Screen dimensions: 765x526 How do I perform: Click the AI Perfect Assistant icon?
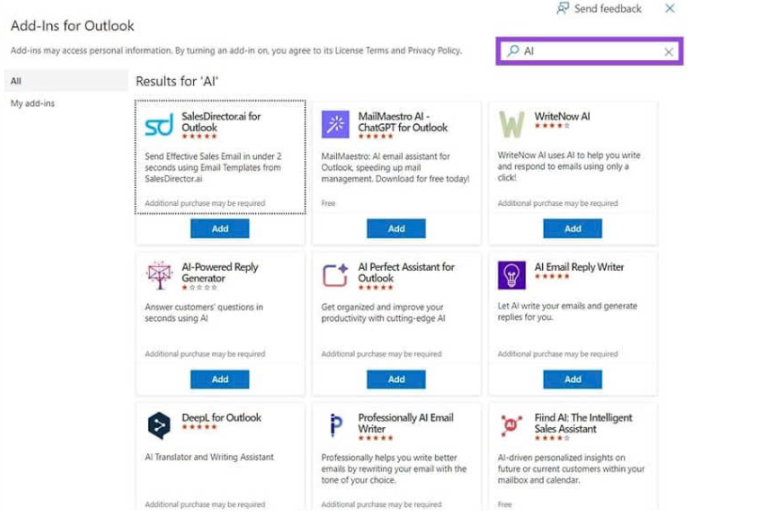pos(335,275)
